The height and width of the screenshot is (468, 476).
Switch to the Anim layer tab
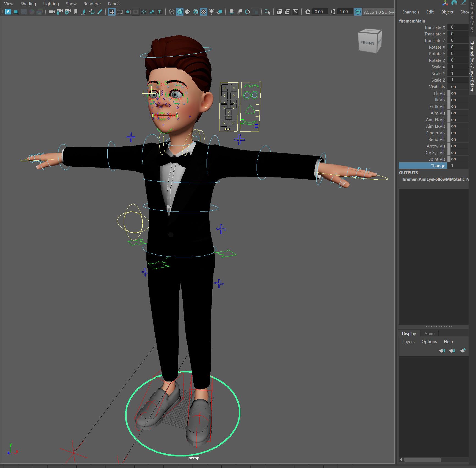click(x=429, y=333)
